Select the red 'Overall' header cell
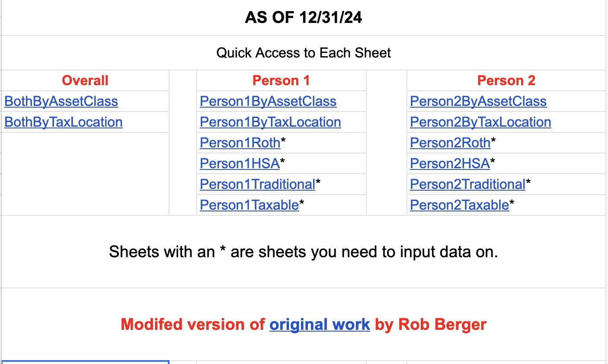608x364 pixels. (85, 80)
